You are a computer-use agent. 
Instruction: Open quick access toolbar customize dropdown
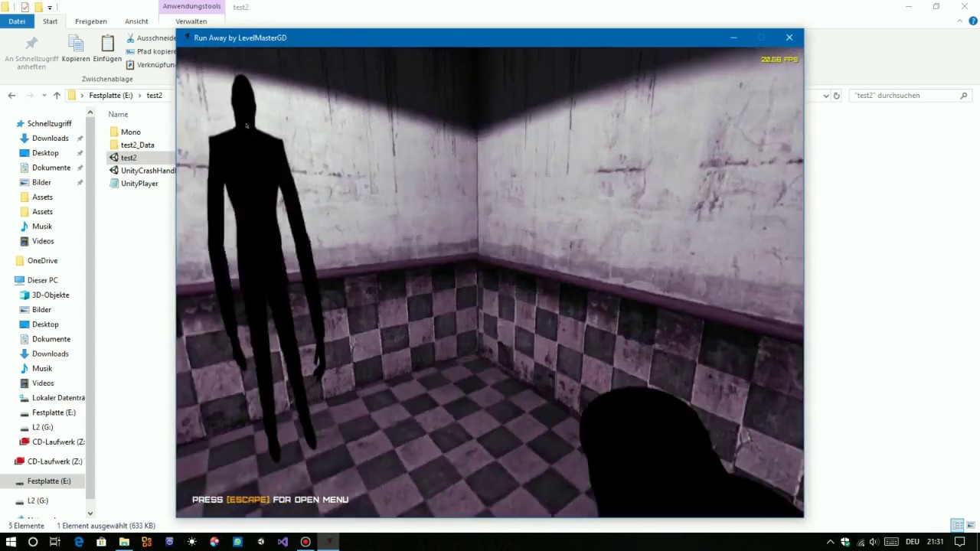(50, 8)
